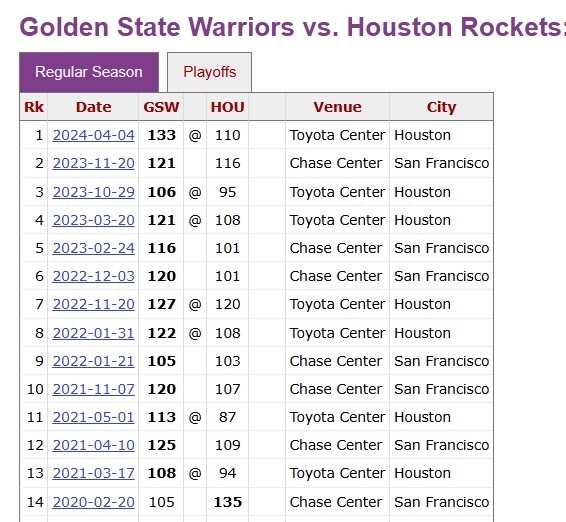Image resolution: width=566 pixels, height=522 pixels.
Task: Select the Regular Season tab
Action: pyautogui.click(x=89, y=72)
